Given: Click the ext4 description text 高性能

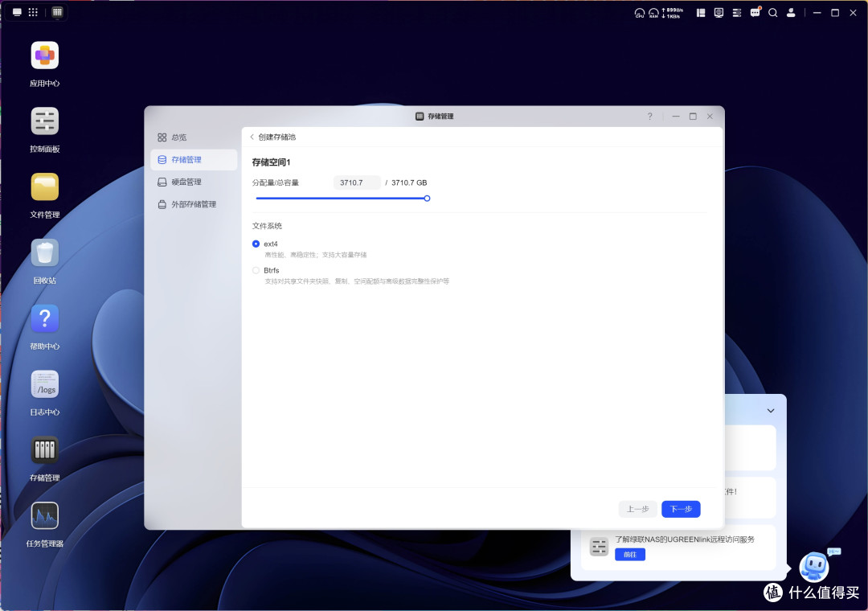Looking at the screenshot, I should click(x=316, y=255).
